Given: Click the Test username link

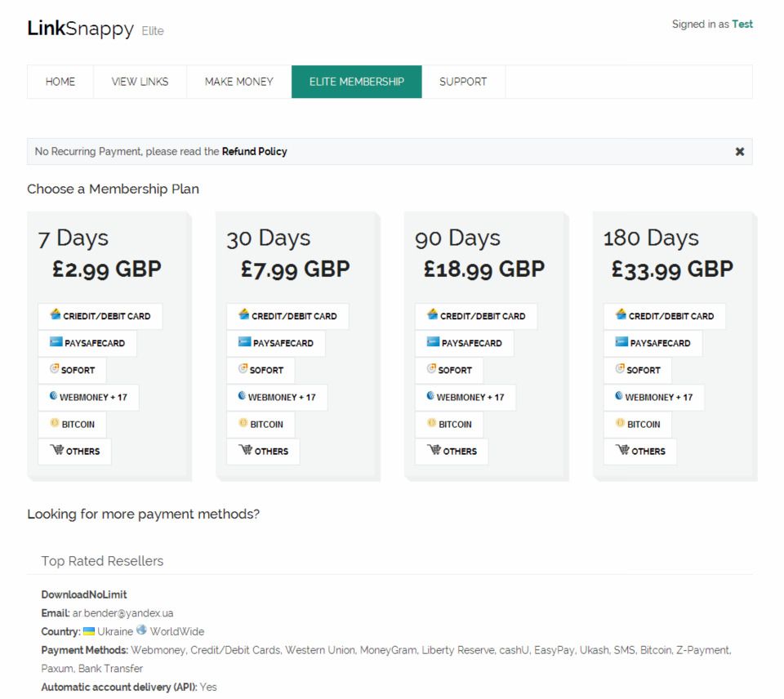Looking at the screenshot, I should (742, 24).
